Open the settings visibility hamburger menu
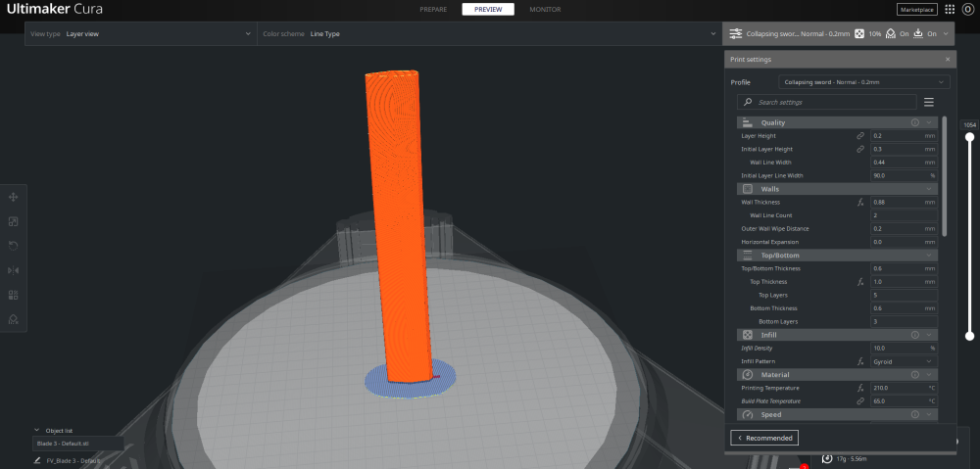The image size is (980, 469). [929, 102]
